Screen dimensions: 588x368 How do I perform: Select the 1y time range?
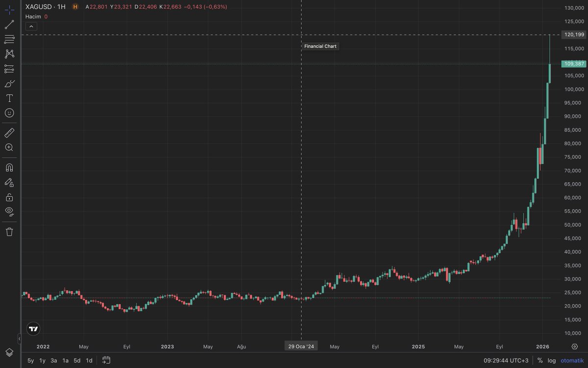coord(43,360)
